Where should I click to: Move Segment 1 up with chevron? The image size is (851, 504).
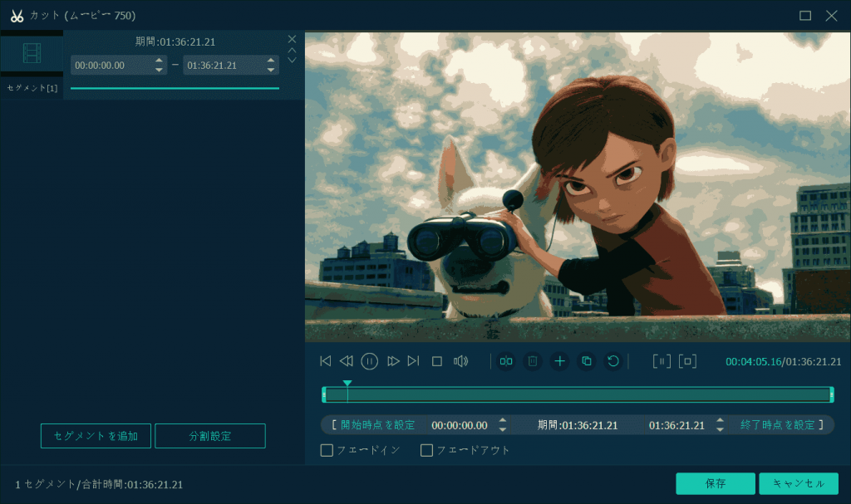(292, 50)
